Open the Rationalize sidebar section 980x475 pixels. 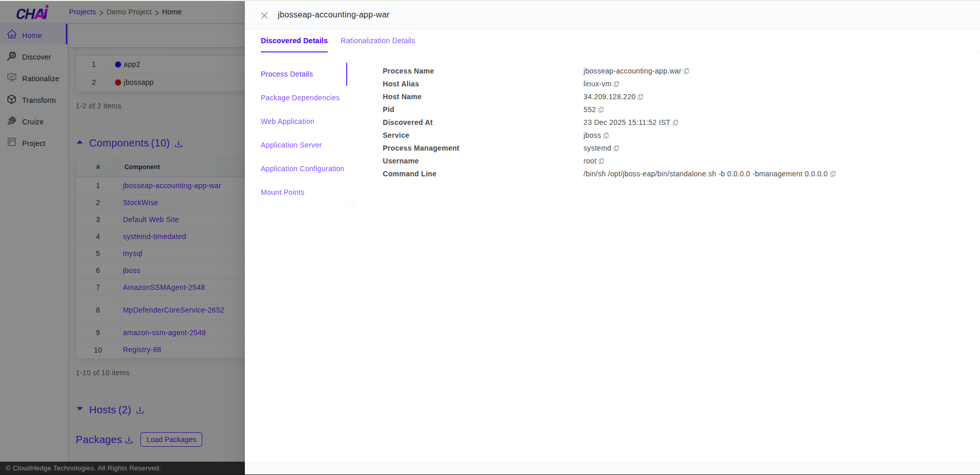click(x=33, y=78)
